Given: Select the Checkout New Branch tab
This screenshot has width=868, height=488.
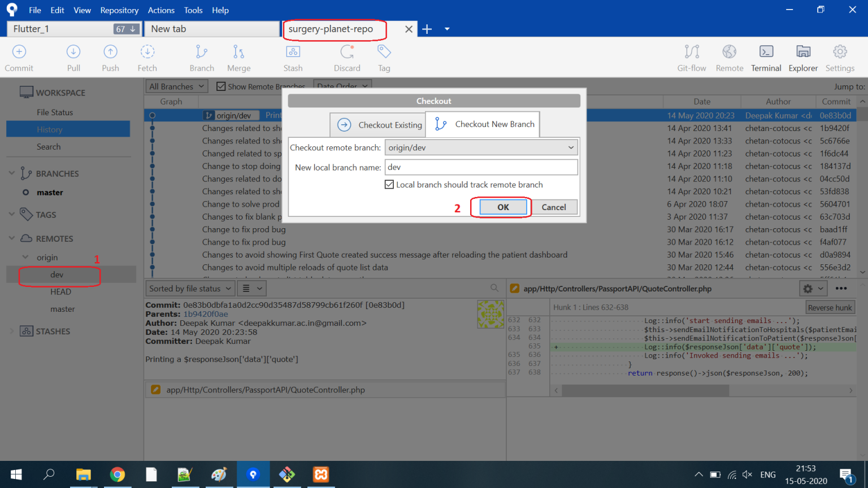Looking at the screenshot, I should click(483, 124).
